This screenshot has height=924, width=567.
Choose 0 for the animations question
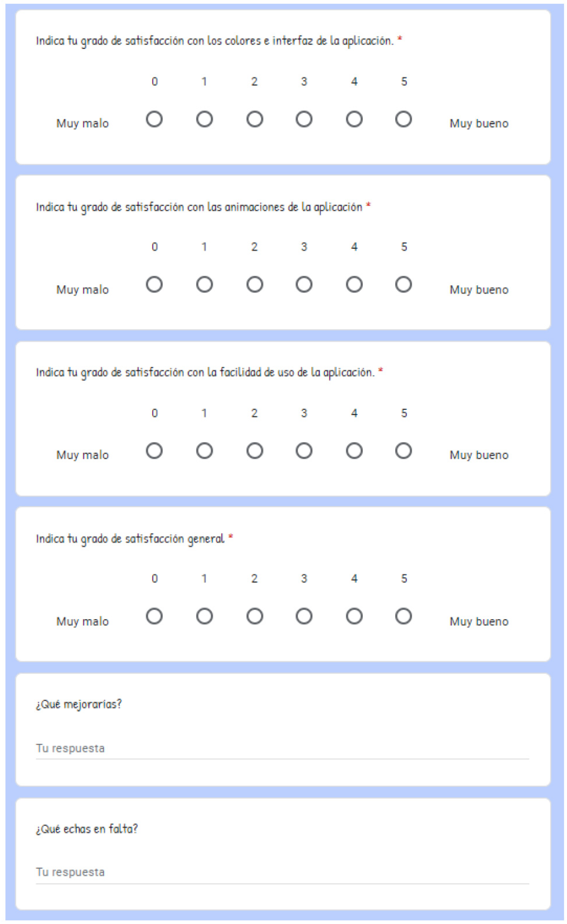point(154,285)
